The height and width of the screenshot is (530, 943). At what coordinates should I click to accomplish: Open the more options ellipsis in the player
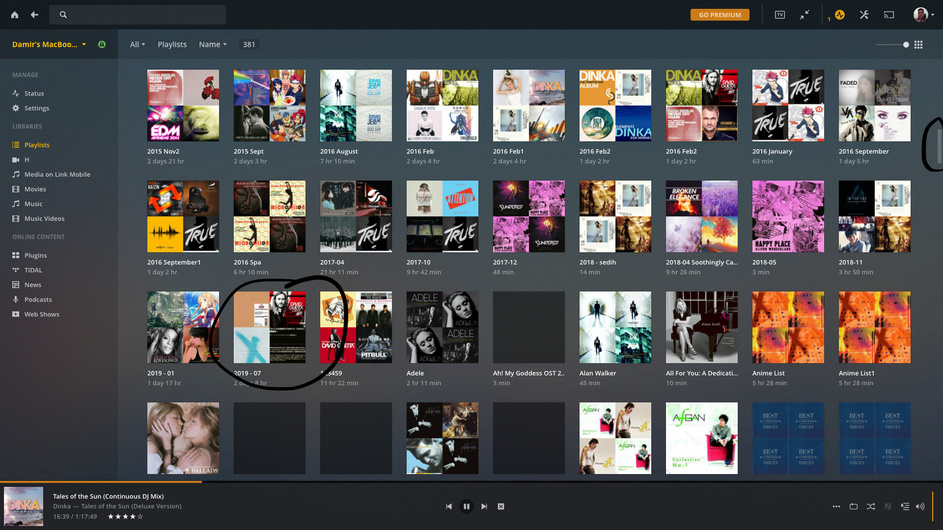pyautogui.click(x=836, y=507)
